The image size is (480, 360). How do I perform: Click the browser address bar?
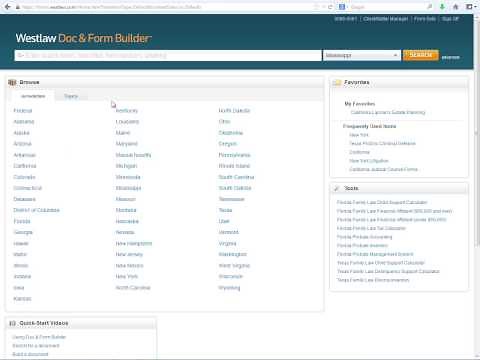pyautogui.click(x=167, y=7)
